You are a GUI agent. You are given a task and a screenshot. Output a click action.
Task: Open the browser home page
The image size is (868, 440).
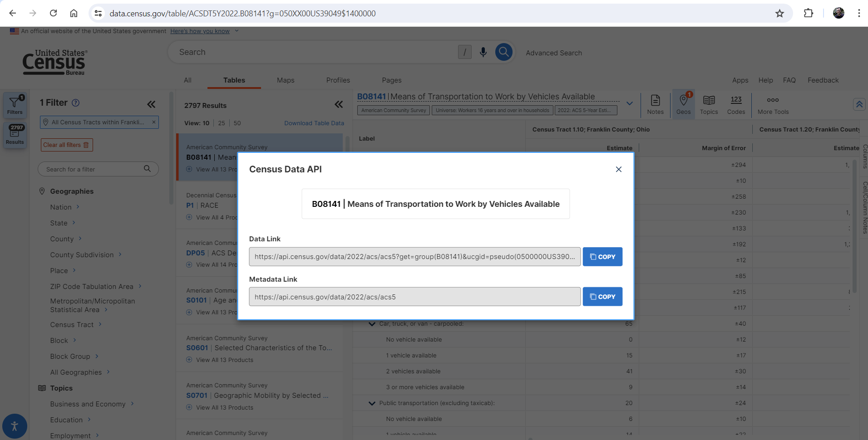click(x=74, y=13)
